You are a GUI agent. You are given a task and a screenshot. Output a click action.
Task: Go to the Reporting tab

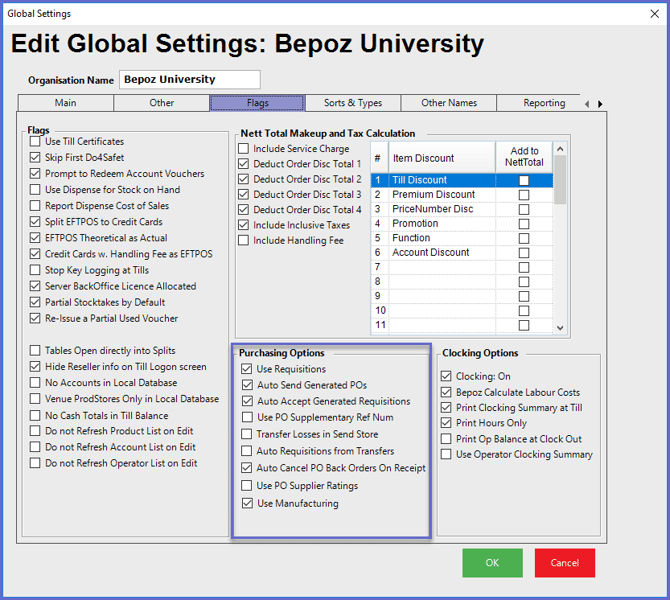pyautogui.click(x=544, y=103)
